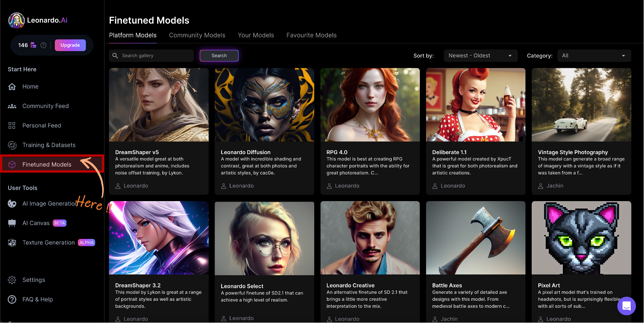Image resolution: width=644 pixels, height=323 pixels.
Task: Click the DreamShaper v5 title
Action: point(137,152)
